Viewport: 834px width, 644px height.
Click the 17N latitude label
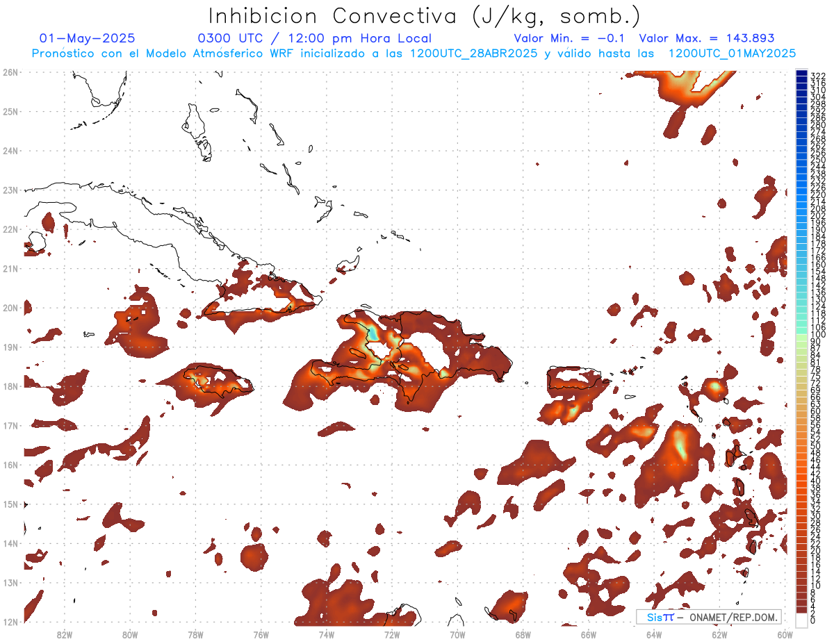click(x=10, y=425)
